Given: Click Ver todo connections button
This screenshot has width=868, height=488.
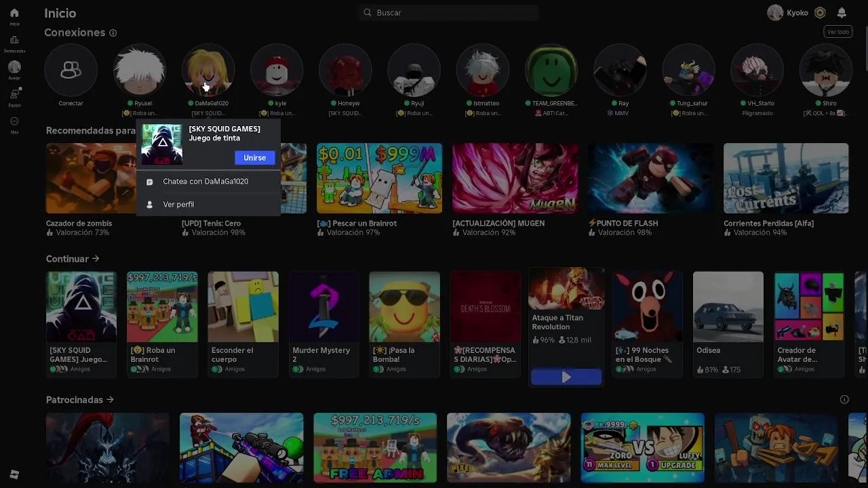Looking at the screenshot, I should click(838, 32).
